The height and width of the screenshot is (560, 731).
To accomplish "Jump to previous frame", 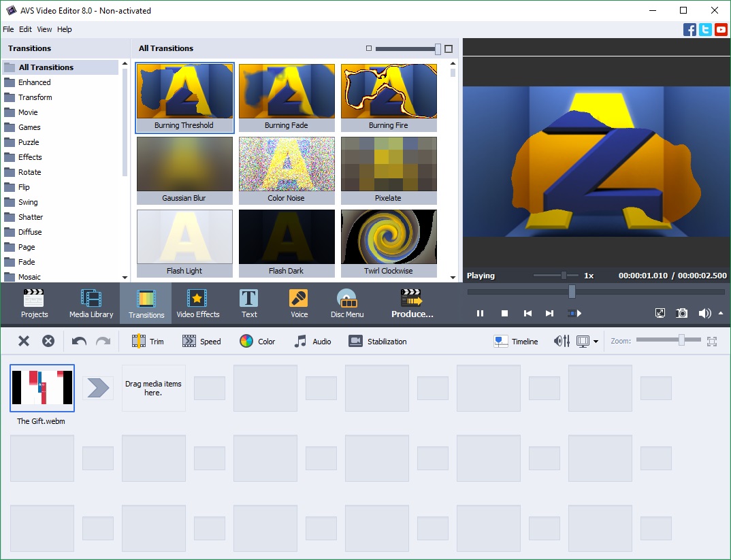I will click(527, 314).
